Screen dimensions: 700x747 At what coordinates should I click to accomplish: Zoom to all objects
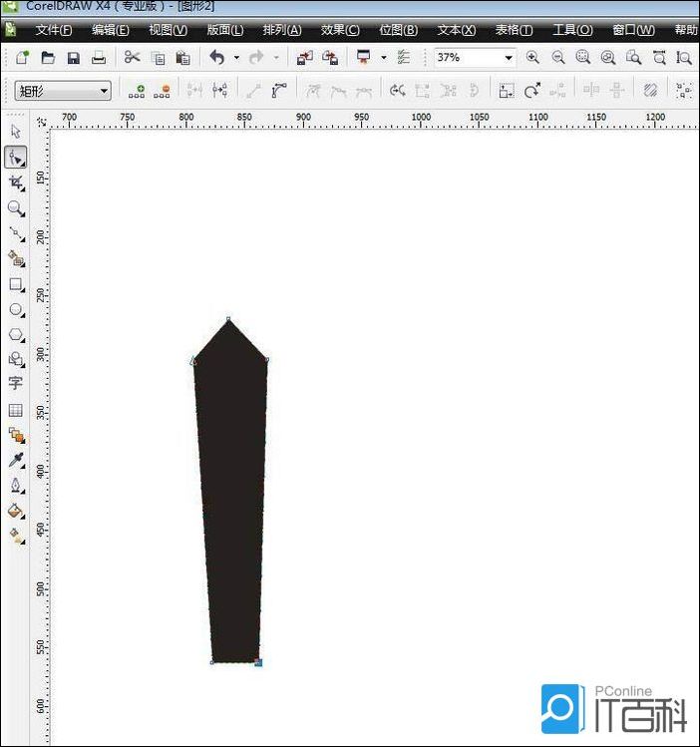[608, 58]
